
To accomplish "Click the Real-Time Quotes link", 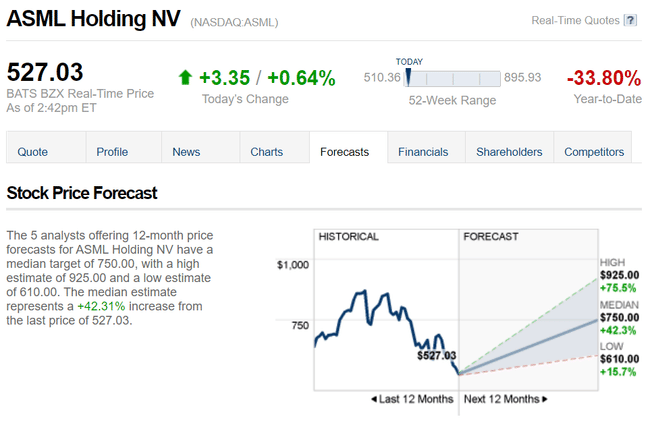I will pos(575,20).
